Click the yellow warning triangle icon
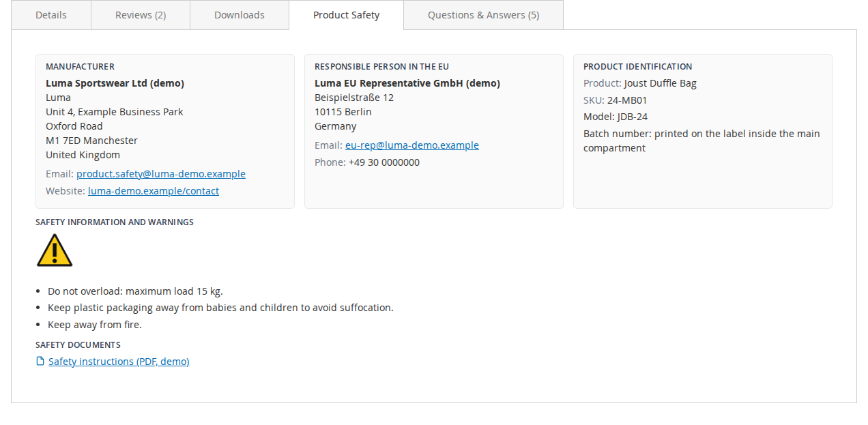The image size is (868, 425). (55, 250)
